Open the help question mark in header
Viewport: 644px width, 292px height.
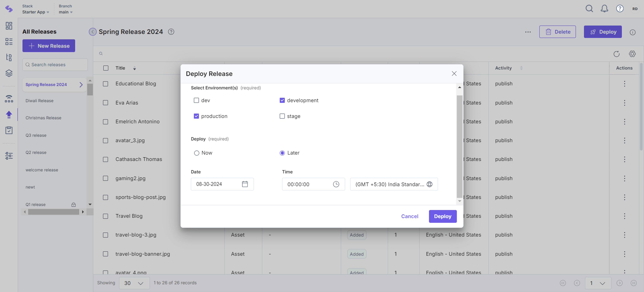point(620,9)
